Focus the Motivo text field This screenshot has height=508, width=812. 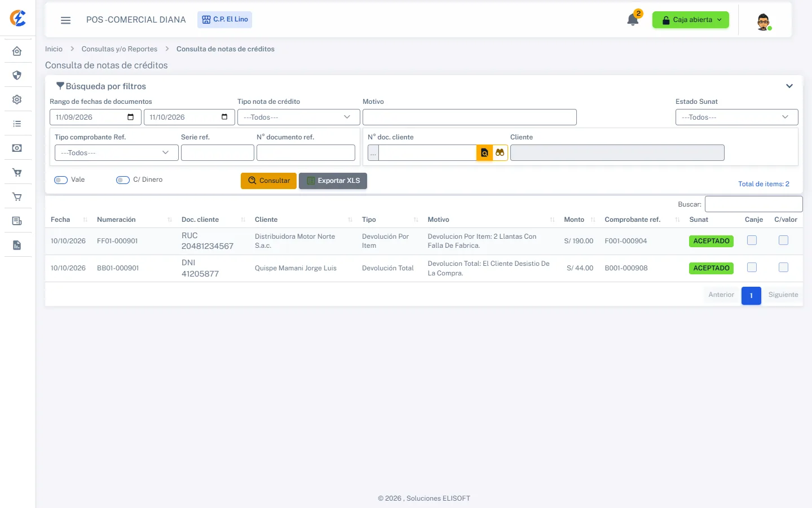coord(469,117)
